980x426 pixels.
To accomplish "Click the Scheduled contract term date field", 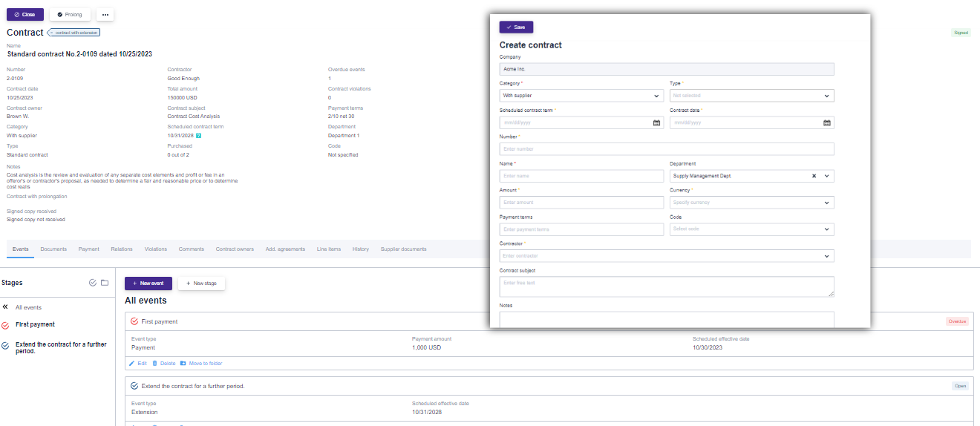I will point(581,122).
